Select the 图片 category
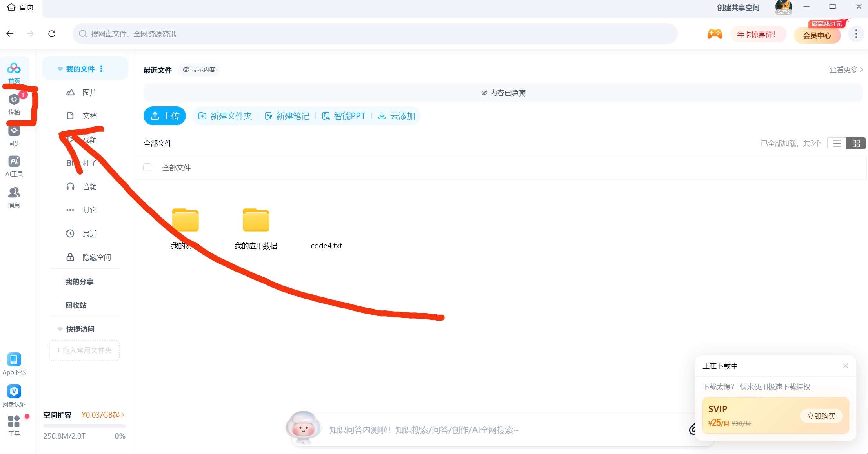 click(89, 93)
